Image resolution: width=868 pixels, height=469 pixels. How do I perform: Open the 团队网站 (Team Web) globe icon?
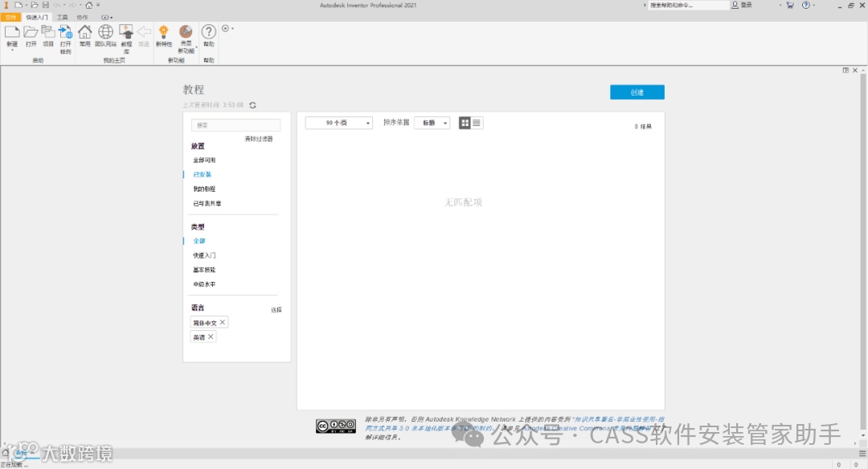coord(105,32)
